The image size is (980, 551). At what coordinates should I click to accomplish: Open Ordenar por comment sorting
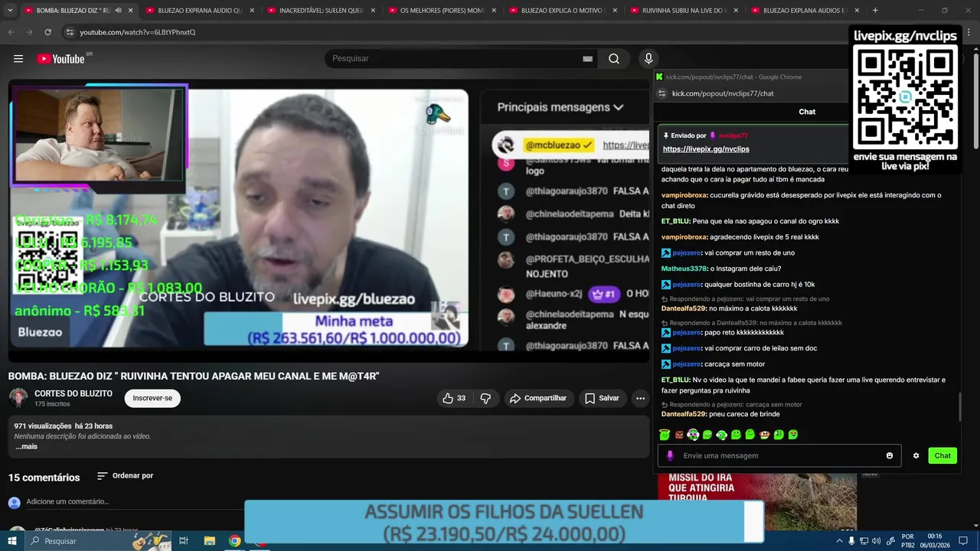(x=125, y=476)
